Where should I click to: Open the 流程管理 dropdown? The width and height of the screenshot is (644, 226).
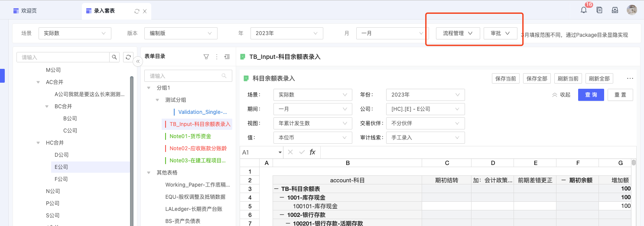tap(457, 33)
